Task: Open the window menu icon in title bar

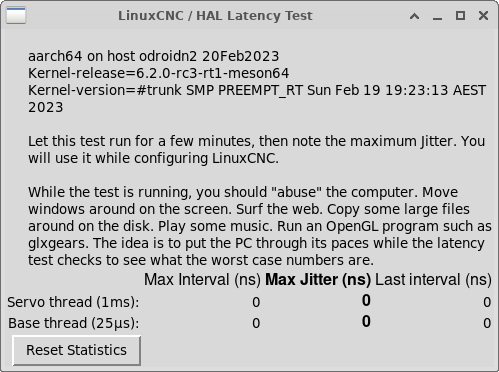Action: [16, 15]
